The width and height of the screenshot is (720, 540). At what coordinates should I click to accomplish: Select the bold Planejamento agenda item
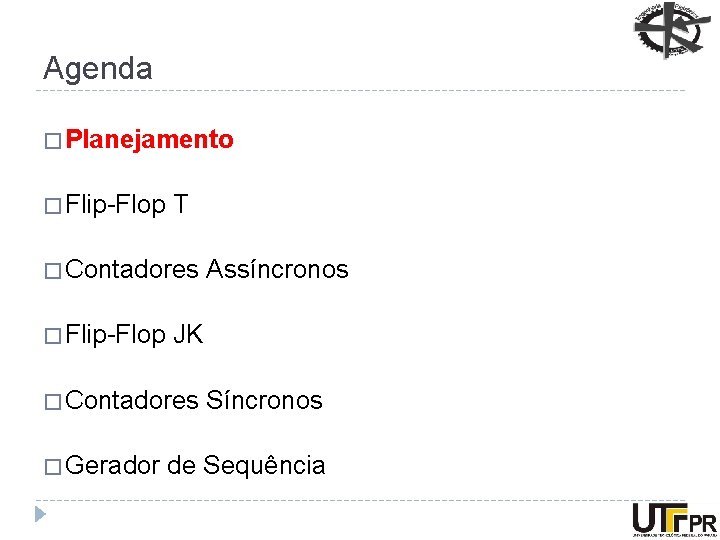click(x=150, y=140)
